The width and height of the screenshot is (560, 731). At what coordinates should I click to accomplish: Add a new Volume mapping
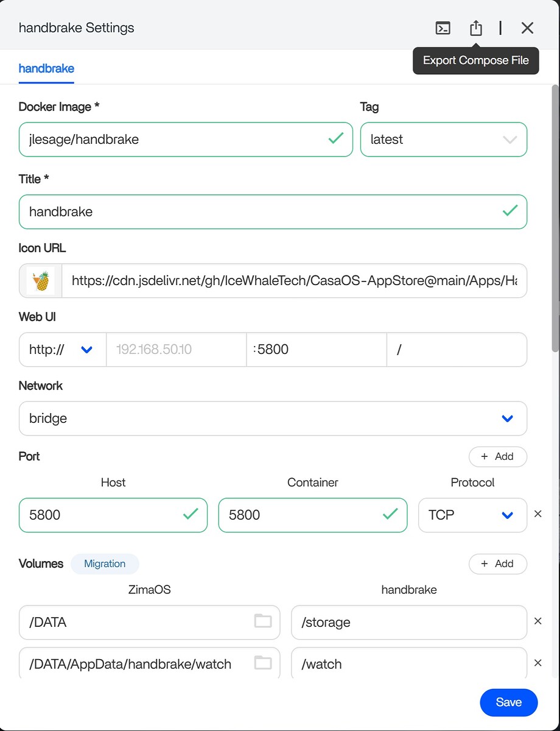[x=497, y=564]
